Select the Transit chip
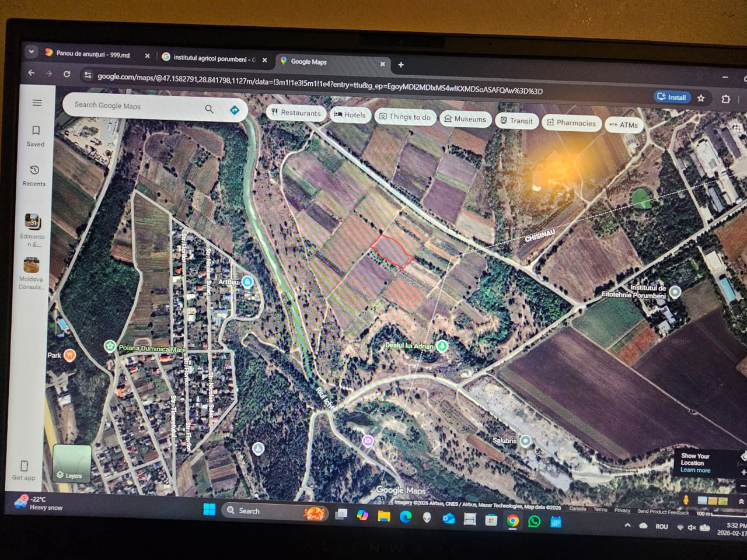747x560 pixels. pyautogui.click(x=516, y=121)
